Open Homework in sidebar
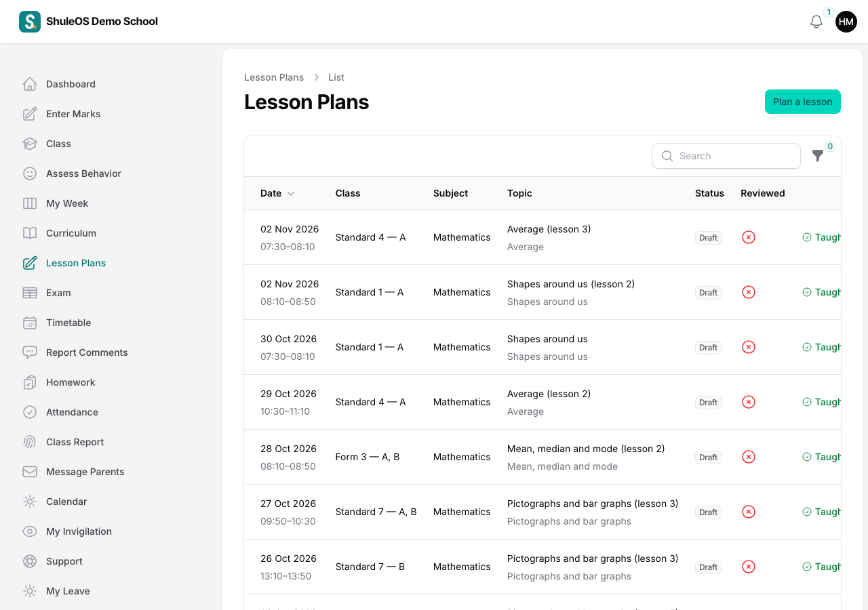 [x=71, y=382]
